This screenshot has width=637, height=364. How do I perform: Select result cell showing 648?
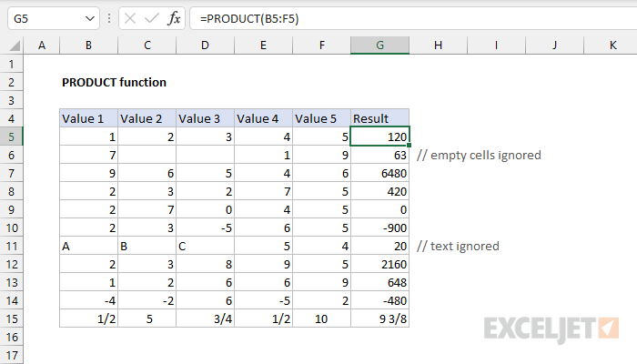tap(379, 282)
